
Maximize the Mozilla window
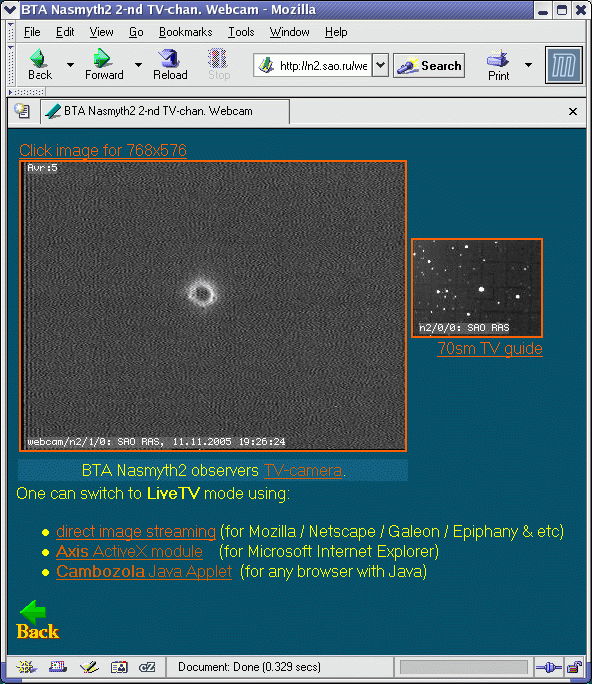[x=562, y=10]
